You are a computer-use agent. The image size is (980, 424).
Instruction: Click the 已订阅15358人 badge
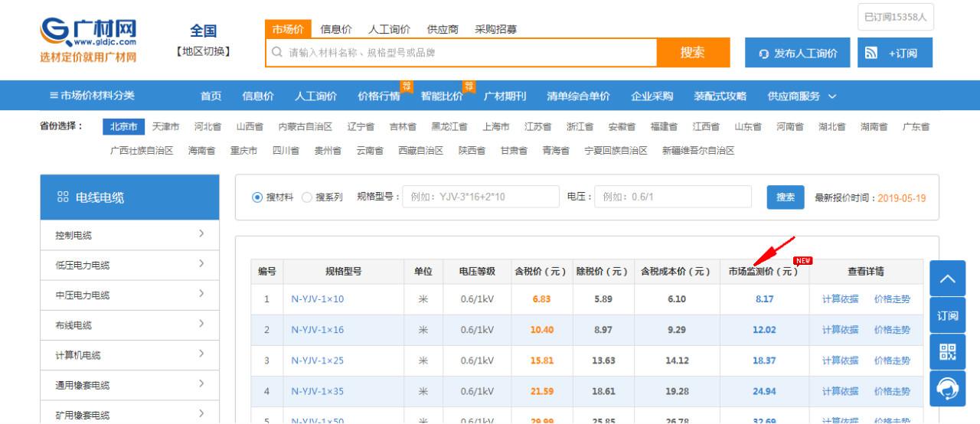pyautogui.click(x=895, y=17)
